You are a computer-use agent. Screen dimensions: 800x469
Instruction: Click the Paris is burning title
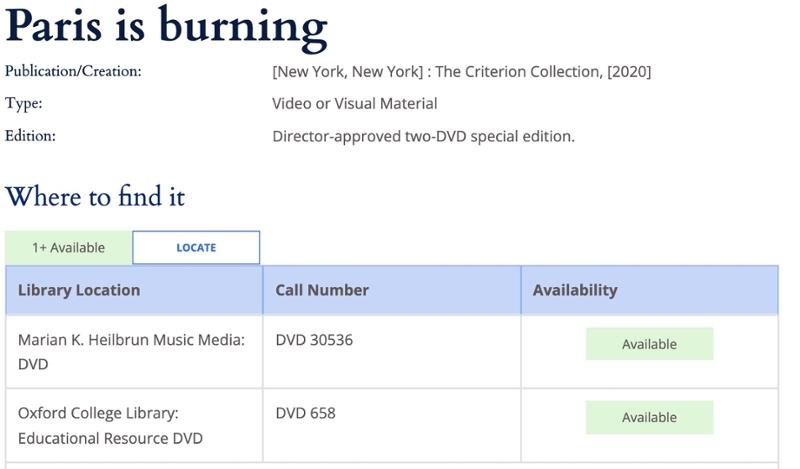pyautogui.click(x=166, y=27)
